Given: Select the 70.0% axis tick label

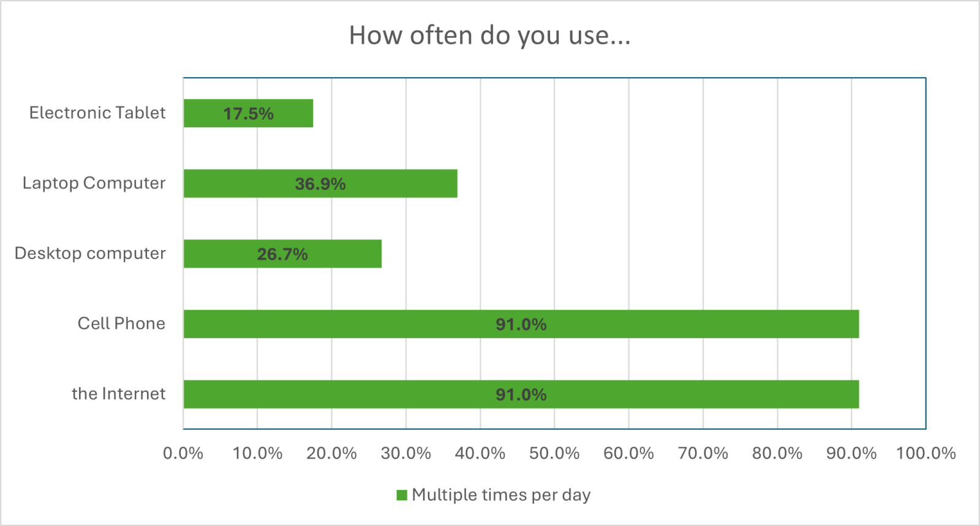Looking at the screenshot, I should click(703, 453).
